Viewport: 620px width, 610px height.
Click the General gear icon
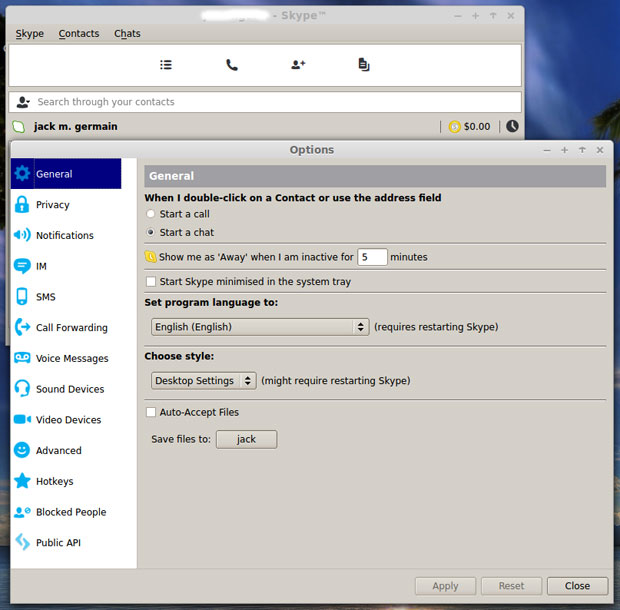[22, 173]
